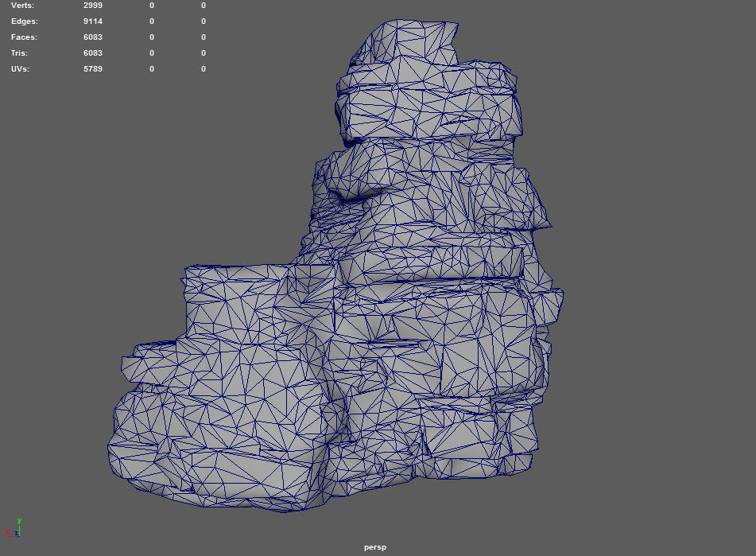Click the persp camera label
Viewport: 756px width, 556px height.
[375, 547]
